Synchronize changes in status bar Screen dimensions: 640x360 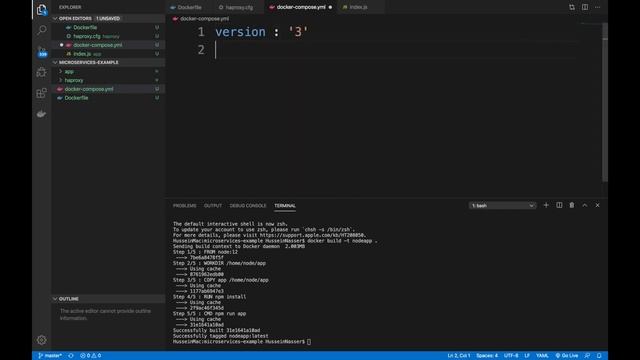71,356
